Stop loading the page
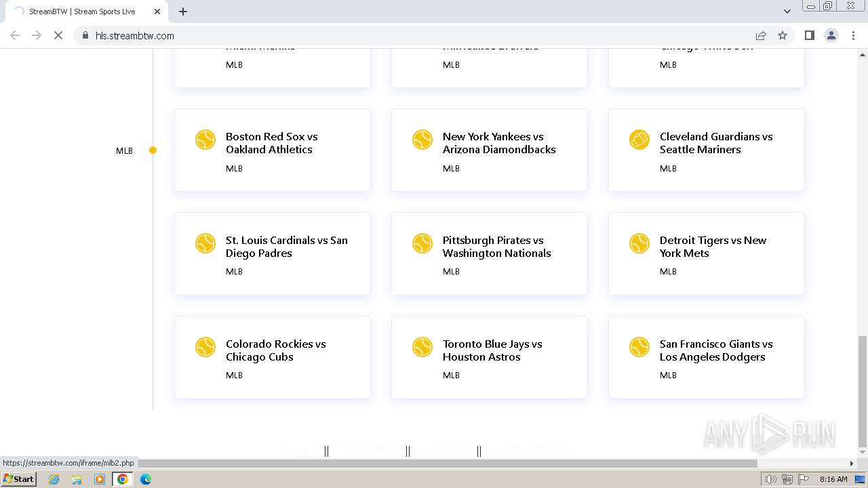 pyautogui.click(x=58, y=35)
